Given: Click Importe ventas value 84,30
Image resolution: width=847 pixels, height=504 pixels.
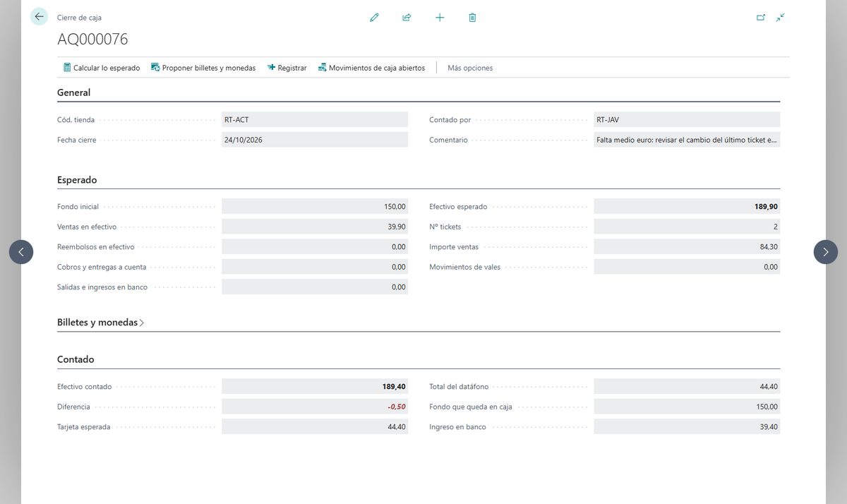Looking at the screenshot, I should [687, 247].
